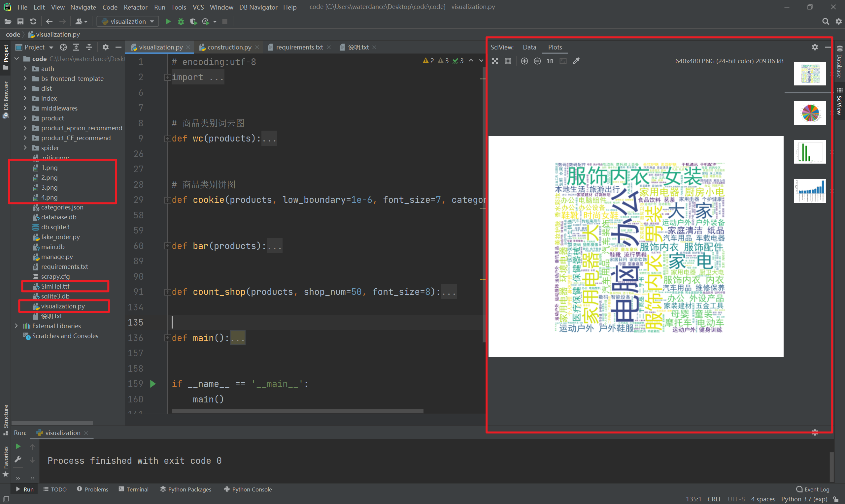Pick color with SciView eyedropper icon
845x504 pixels.
(576, 61)
